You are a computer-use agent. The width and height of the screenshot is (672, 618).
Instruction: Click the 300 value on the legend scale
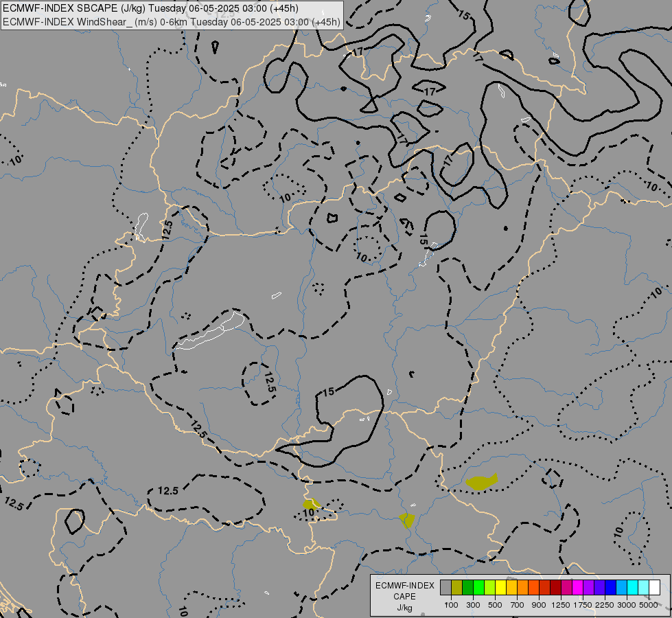(473, 605)
